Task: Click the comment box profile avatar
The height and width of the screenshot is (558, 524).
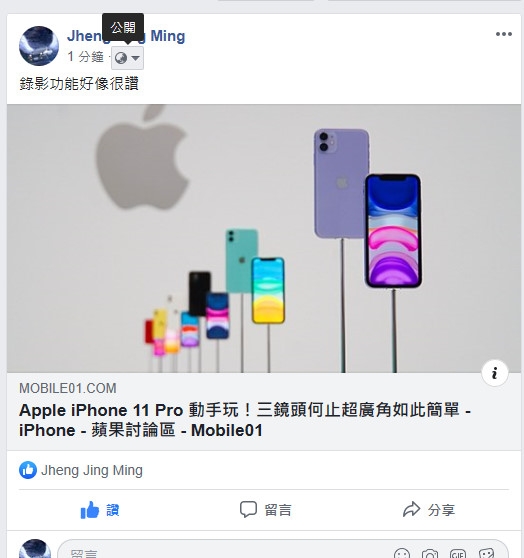Action: 35,549
